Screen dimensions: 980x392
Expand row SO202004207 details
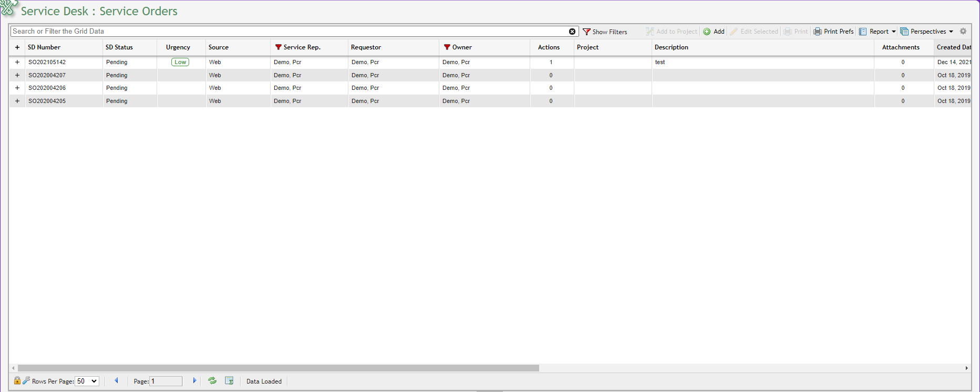(x=17, y=75)
